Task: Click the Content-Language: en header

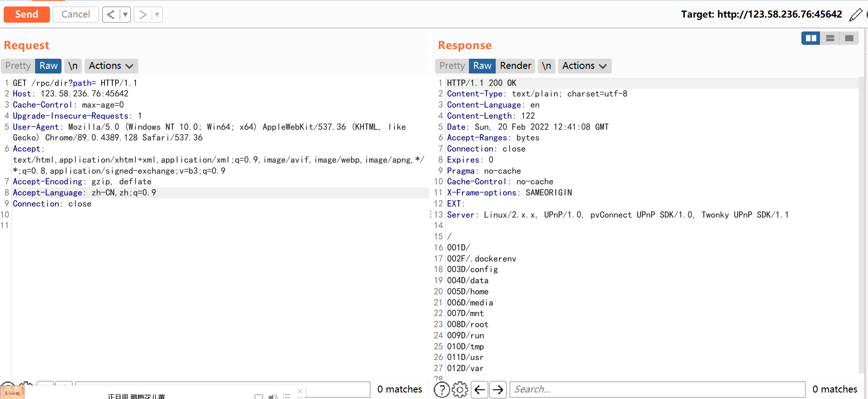Action: coord(493,105)
